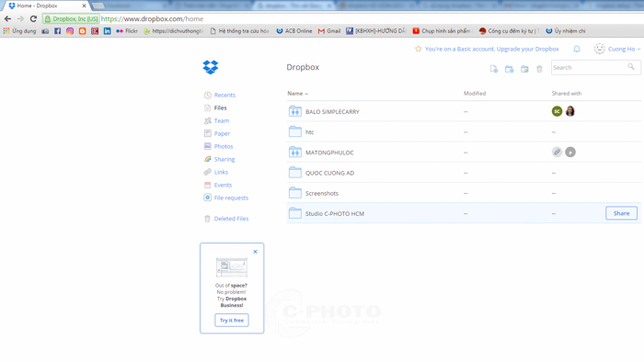This screenshot has width=644, height=362.
Task: Click the Try it free button
Action: click(x=232, y=320)
